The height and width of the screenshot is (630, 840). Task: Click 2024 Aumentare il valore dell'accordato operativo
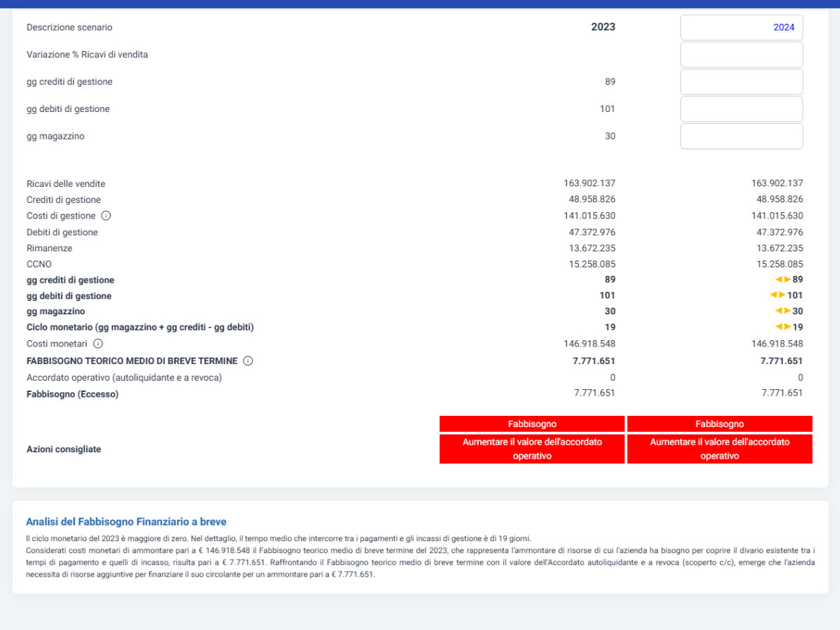tap(720, 449)
